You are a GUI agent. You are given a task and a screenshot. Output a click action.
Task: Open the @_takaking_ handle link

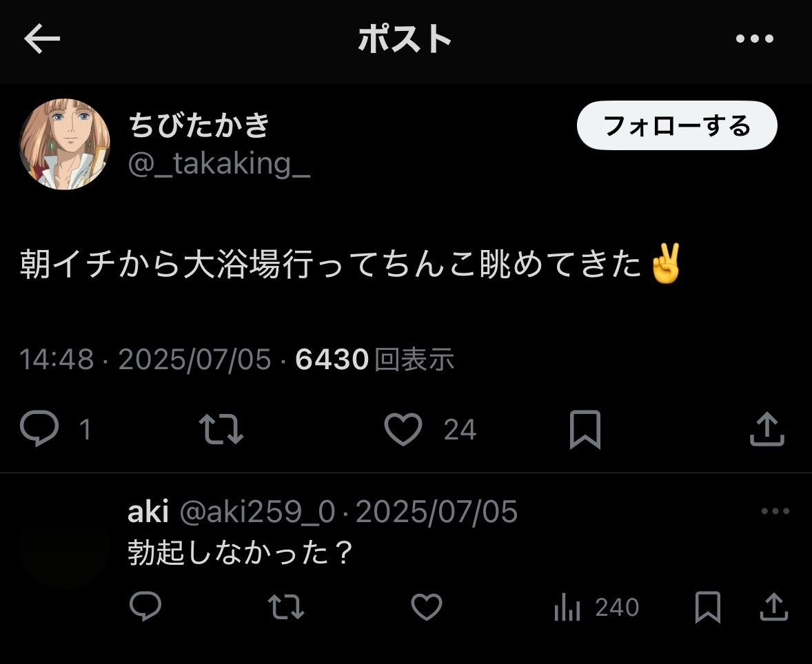click(219, 163)
